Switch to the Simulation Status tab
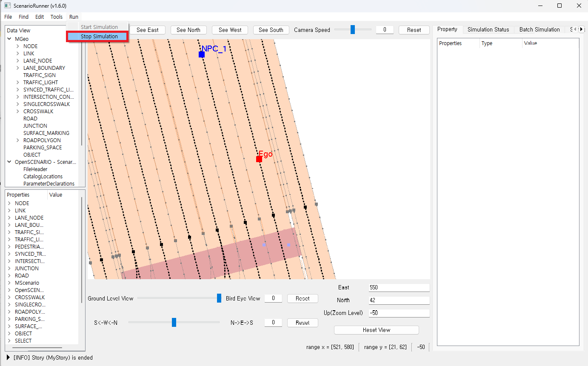This screenshot has width=588, height=366. pos(488,30)
